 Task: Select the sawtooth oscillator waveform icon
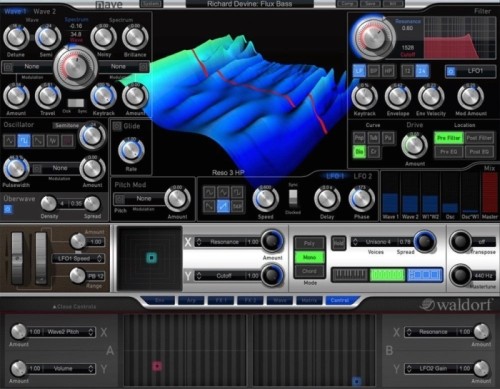pyautogui.click(x=38, y=141)
